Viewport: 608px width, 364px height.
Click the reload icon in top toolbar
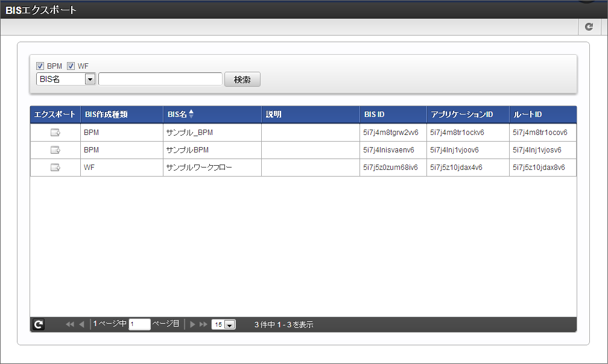[589, 27]
